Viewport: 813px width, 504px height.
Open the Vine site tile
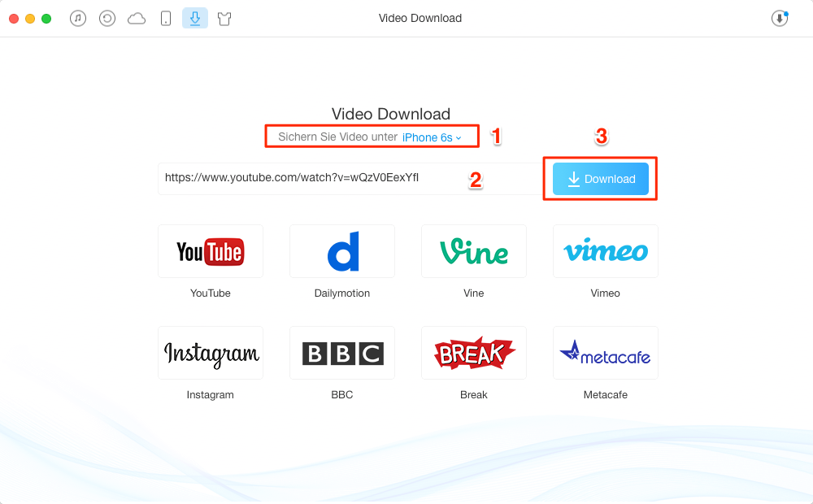(474, 251)
